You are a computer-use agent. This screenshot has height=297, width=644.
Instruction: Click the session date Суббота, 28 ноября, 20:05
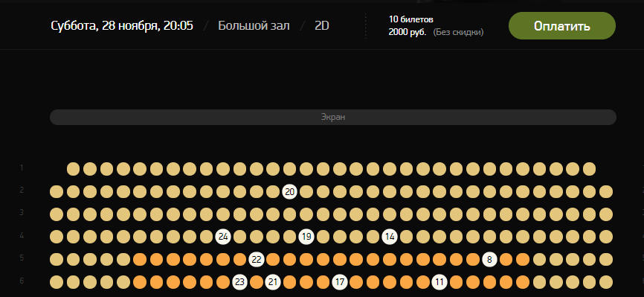(x=122, y=26)
